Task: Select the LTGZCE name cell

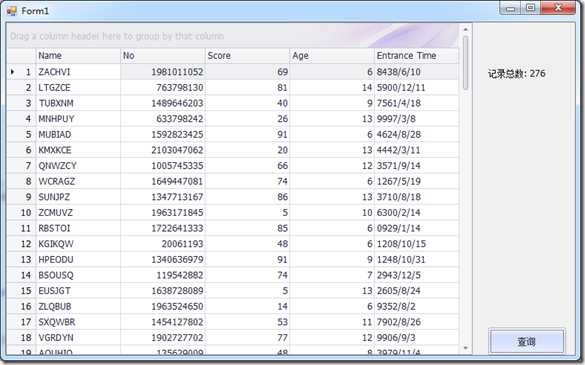Action: (78, 87)
